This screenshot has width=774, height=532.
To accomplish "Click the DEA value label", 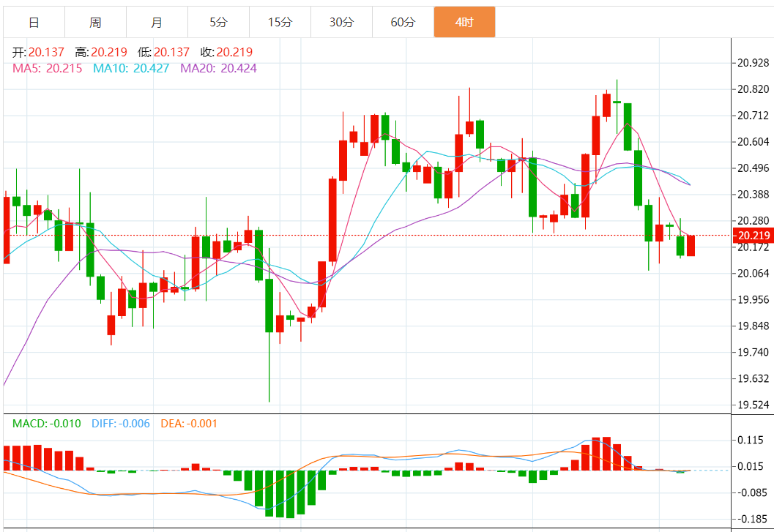I will (x=188, y=423).
